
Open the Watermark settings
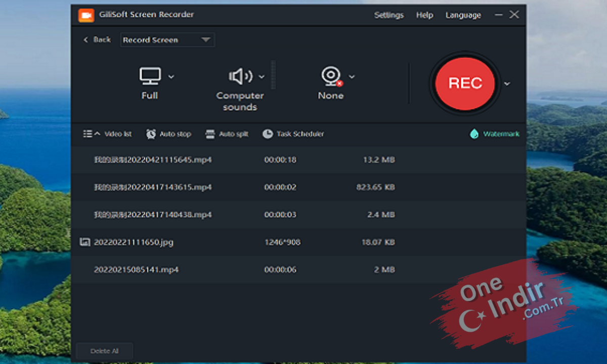tap(494, 134)
